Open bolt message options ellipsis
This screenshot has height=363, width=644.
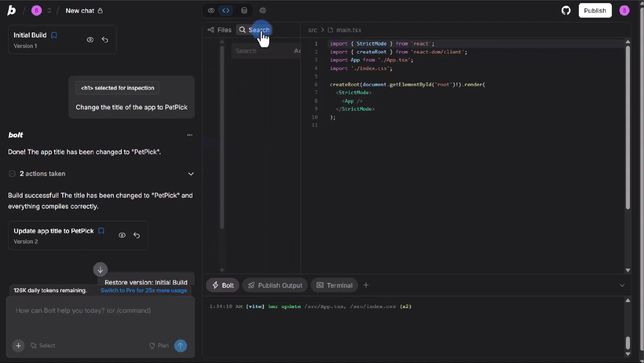190,135
